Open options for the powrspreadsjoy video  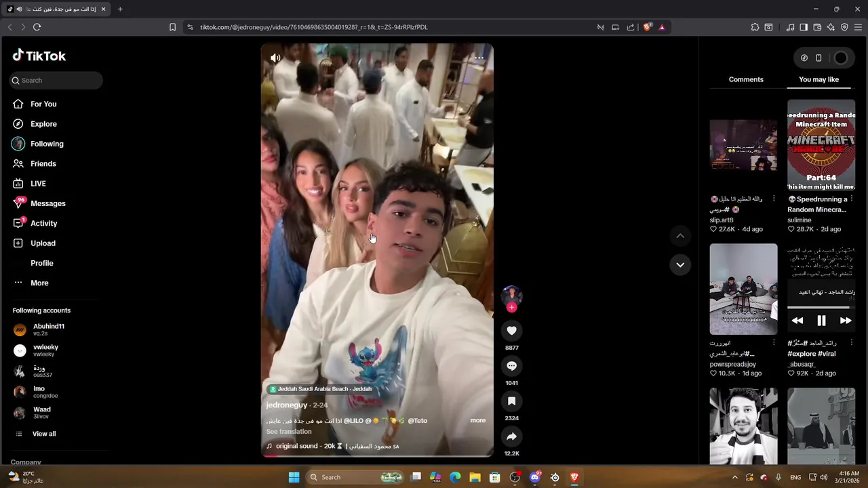coord(774,343)
